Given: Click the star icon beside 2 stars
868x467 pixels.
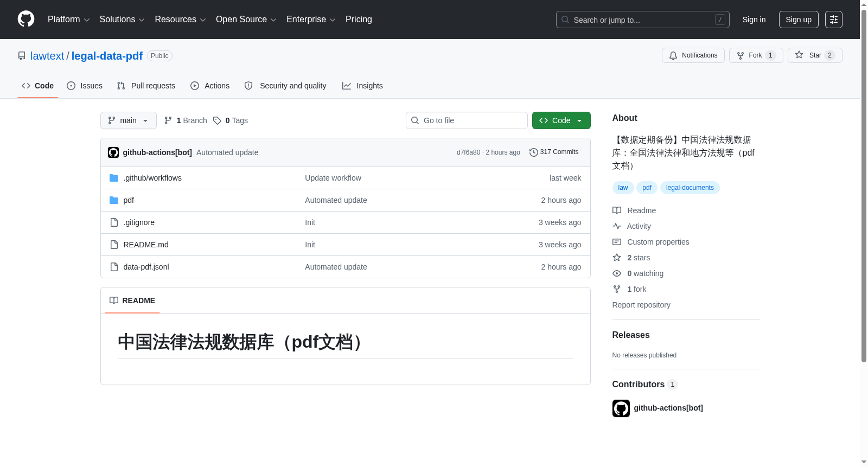Looking at the screenshot, I should (617, 258).
